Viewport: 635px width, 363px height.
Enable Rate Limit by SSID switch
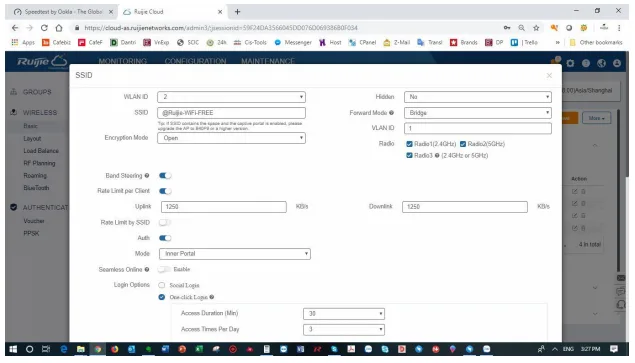[165, 222]
